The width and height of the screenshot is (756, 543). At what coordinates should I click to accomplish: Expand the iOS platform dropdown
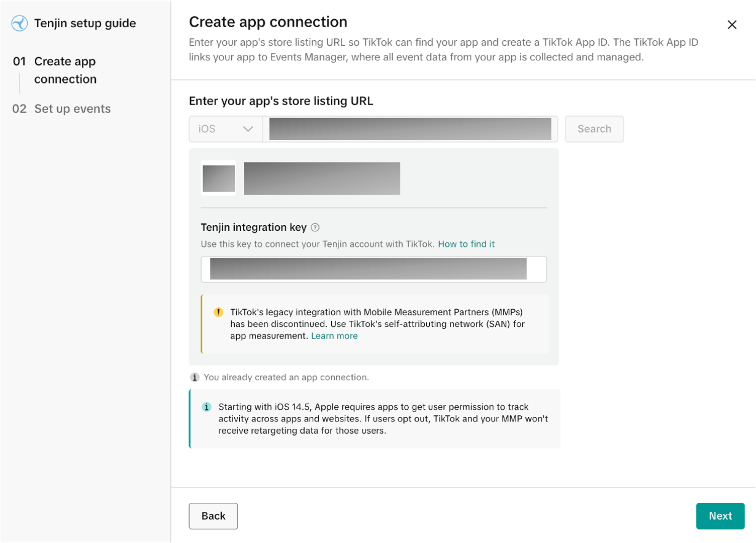pos(226,129)
